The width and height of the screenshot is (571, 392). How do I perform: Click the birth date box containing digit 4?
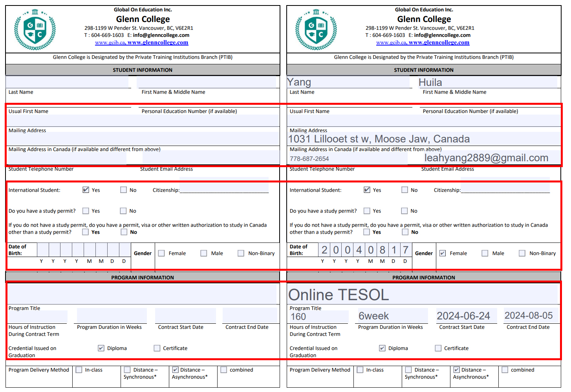[359, 250]
